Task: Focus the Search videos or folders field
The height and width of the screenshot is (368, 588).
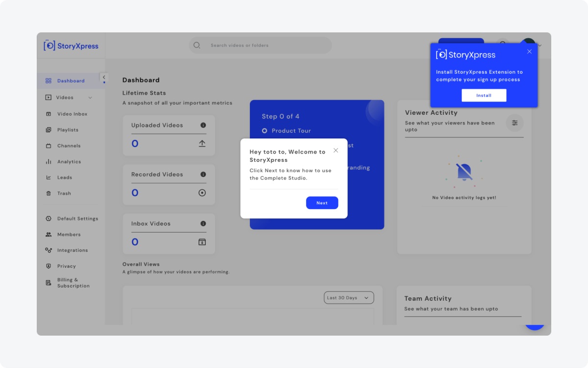Action: pyautogui.click(x=260, y=45)
